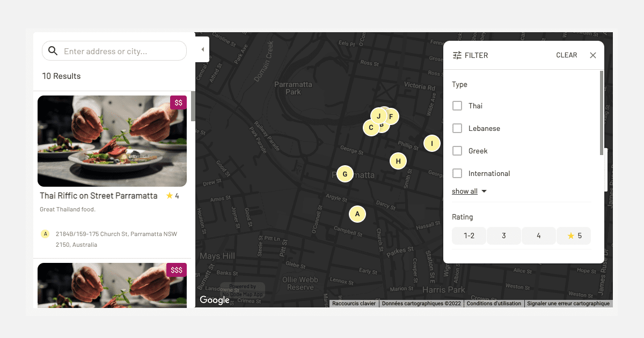Viewport: 644px width, 338px height.
Task: Click the $$ price badge
Action: (x=178, y=102)
